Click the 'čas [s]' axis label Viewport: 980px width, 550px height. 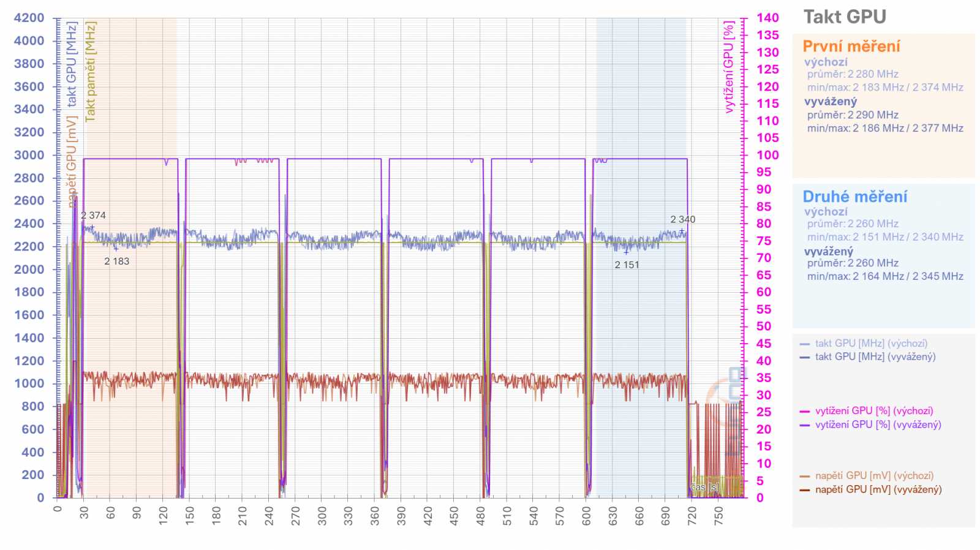[705, 487]
